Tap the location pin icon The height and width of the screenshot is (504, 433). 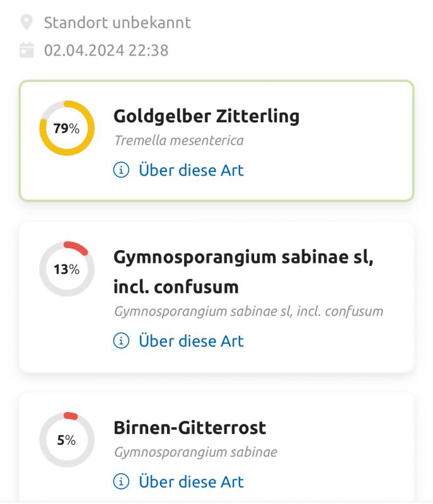(26, 23)
